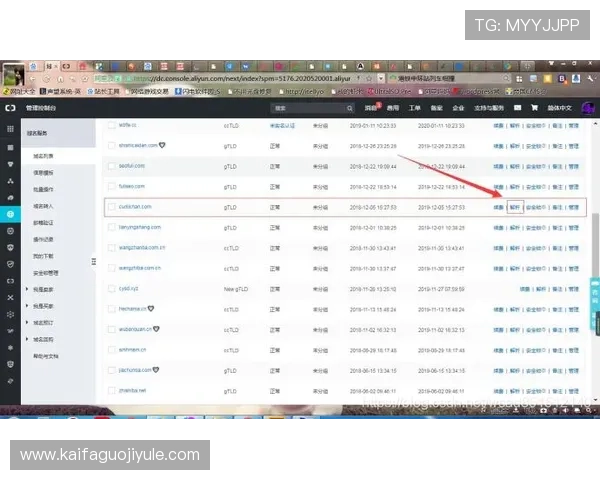Tick the checkbox for cuclichan.com
The height and width of the screenshot is (480, 600).
click(x=112, y=207)
